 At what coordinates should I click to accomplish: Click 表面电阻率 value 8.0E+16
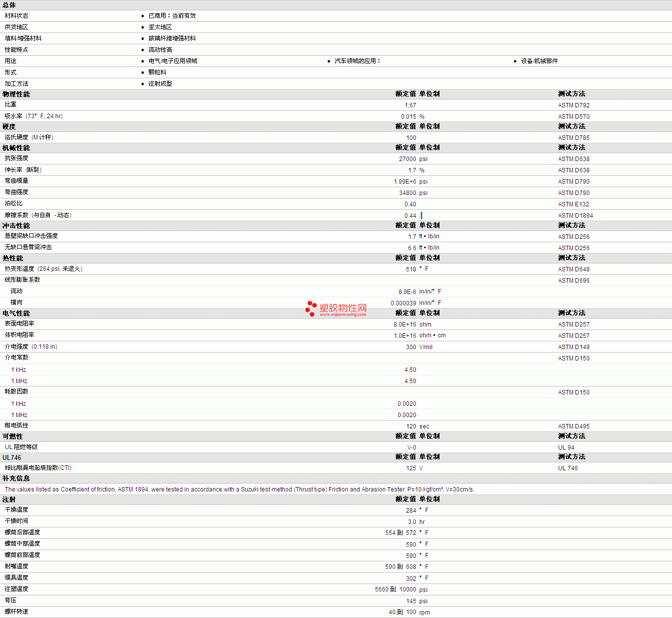405,325
